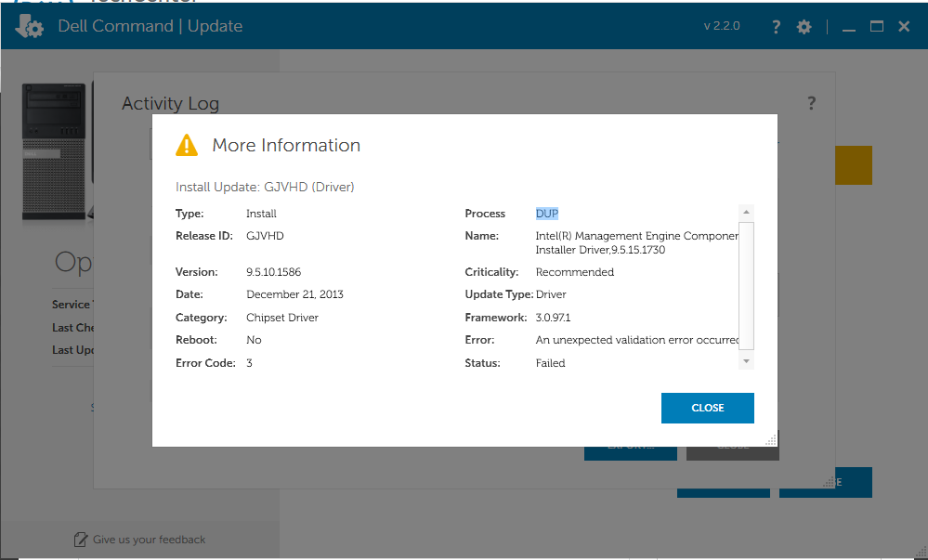Click the version label v 2.2.0

click(722, 26)
